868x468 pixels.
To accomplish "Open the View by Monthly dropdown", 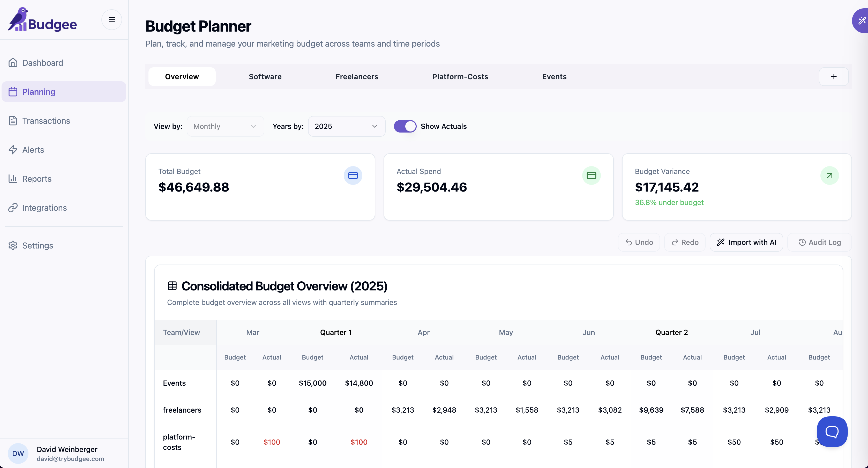I will click(x=225, y=126).
